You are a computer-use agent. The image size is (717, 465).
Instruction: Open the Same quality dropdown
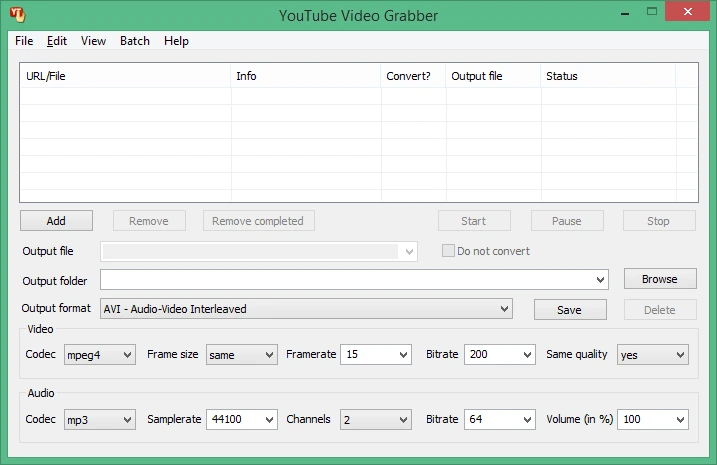click(653, 355)
